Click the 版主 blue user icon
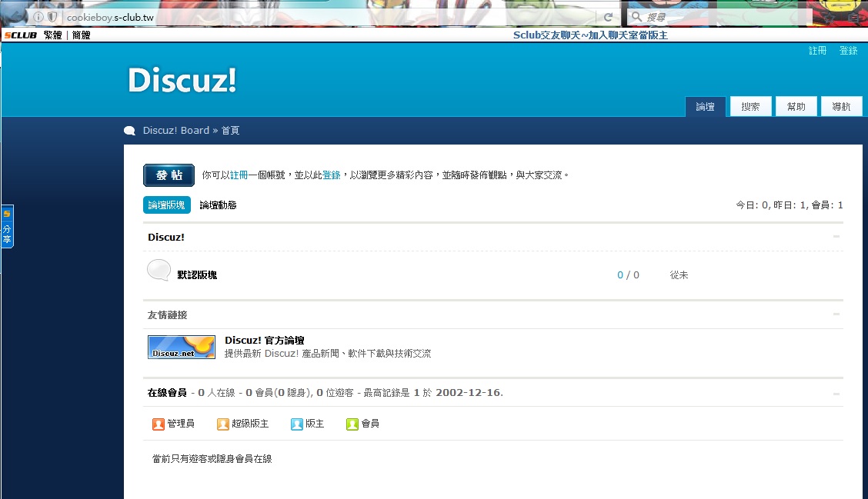The image size is (868, 499). pos(297,424)
